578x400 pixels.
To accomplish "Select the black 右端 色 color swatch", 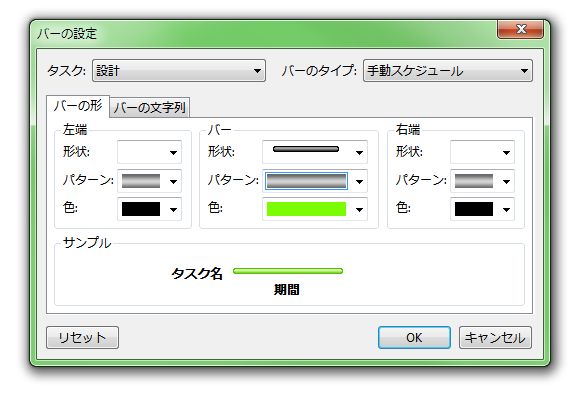I will pos(474,209).
